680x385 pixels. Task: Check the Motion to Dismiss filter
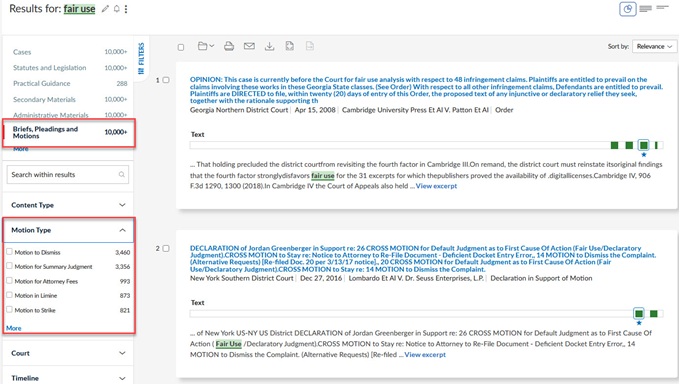coord(10,251)
